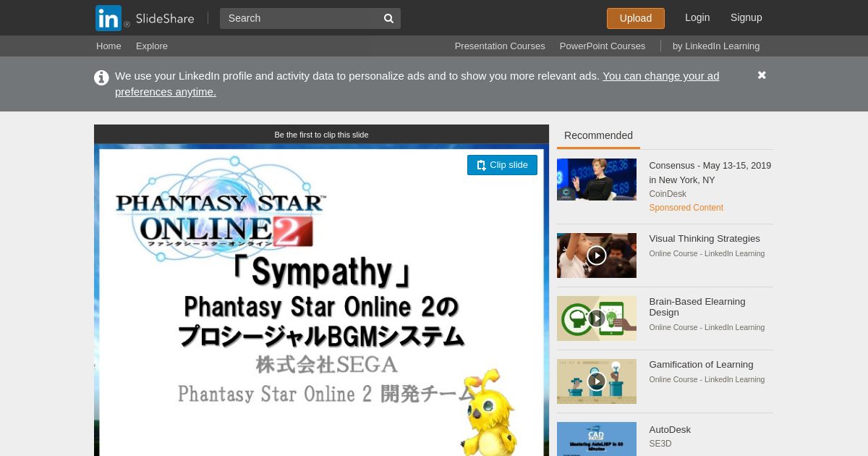This screenshot has width=868, height=456.
Task: Open the Gamification of Learning title
Action: click(x=701, y=365)
